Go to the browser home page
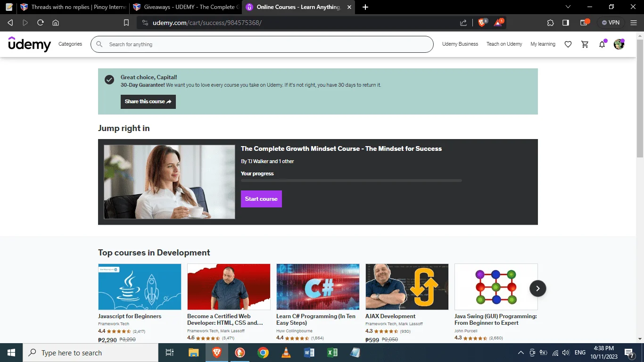 coord(56,23)
